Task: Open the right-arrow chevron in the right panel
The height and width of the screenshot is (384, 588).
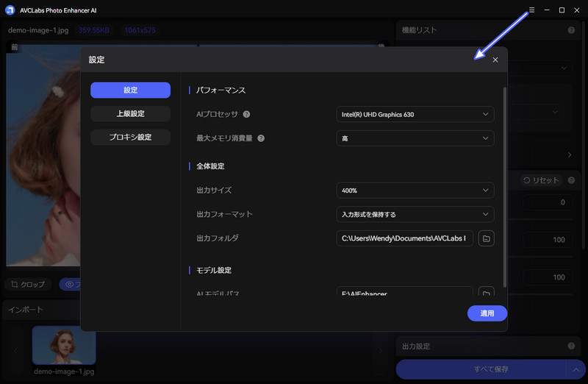Action: [x=570, y=154]
